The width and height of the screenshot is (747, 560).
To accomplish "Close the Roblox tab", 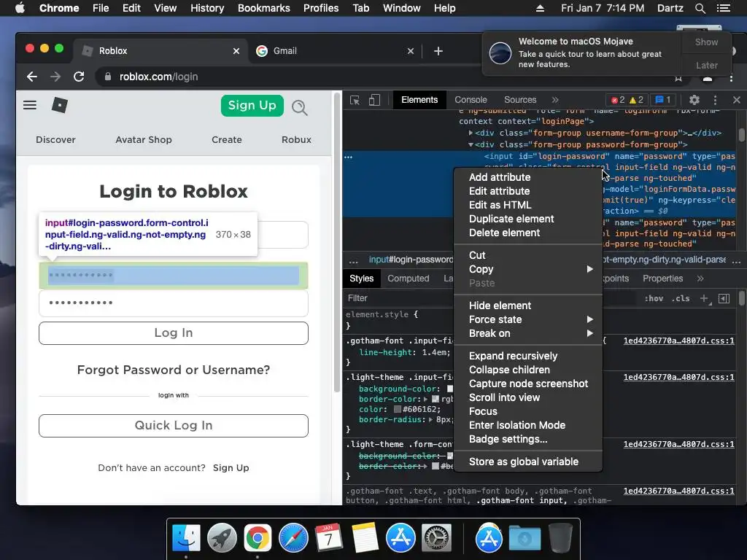I will 236,51.
